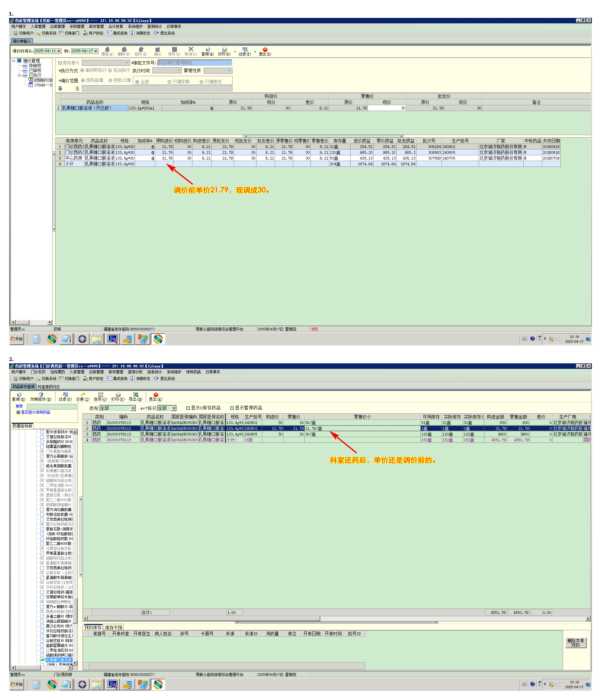Screen dimensions: 601x700
Task: Toggle 显示暂停药品 checkbox
Action: click(x=232, y=408)
